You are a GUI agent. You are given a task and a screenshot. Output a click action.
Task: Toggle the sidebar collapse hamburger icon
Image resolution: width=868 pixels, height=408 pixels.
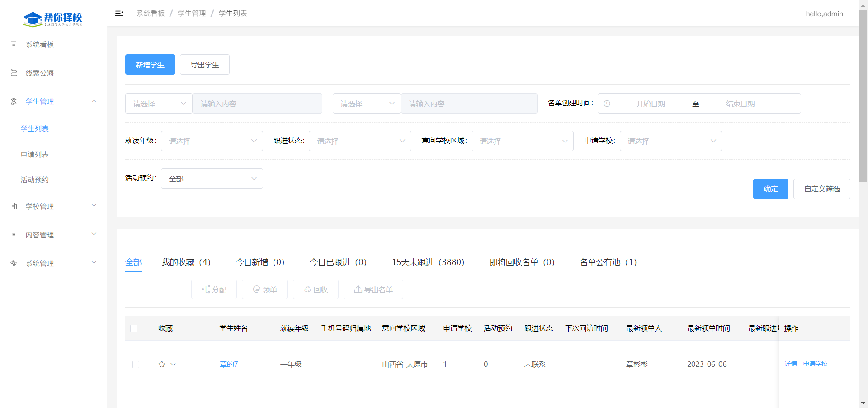(x=119, y=13)
